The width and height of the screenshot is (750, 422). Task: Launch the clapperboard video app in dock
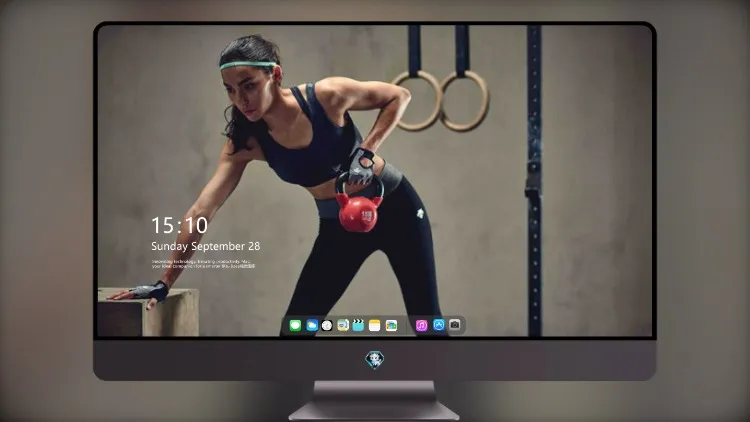click(358, 326)
